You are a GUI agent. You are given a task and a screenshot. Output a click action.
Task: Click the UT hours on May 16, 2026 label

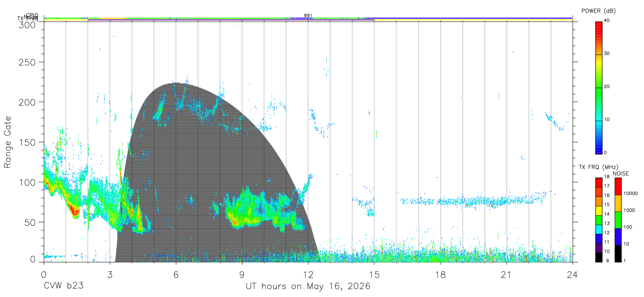tap(308, 287)
